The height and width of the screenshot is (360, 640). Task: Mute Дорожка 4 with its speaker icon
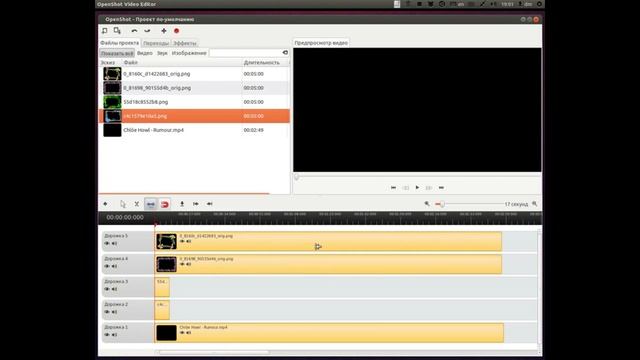tap(115, 266)
